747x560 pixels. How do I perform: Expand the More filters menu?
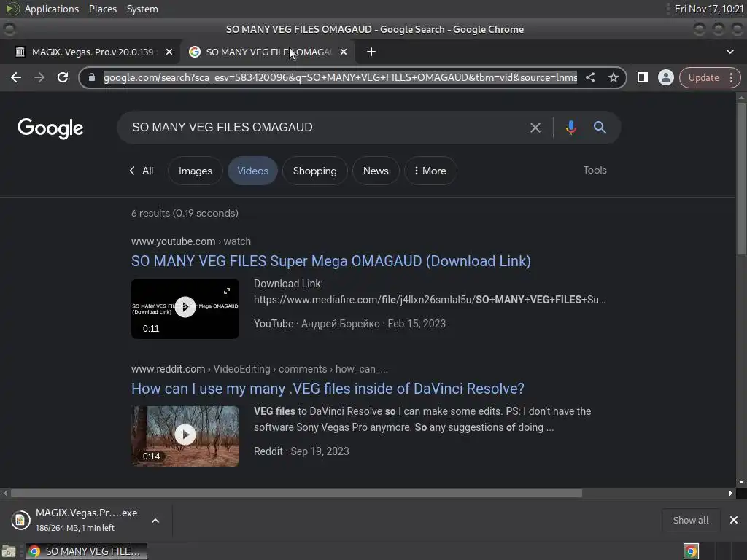[x=430, y=171]
